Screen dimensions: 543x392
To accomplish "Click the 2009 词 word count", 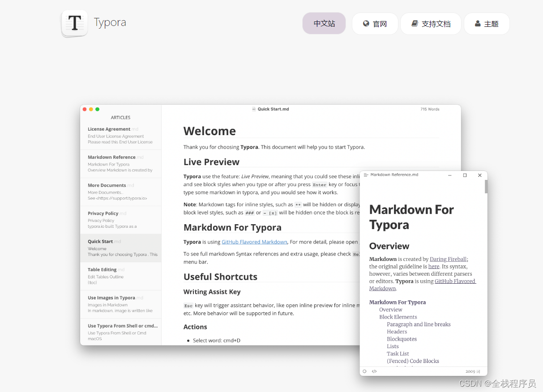I will (473, 371).
